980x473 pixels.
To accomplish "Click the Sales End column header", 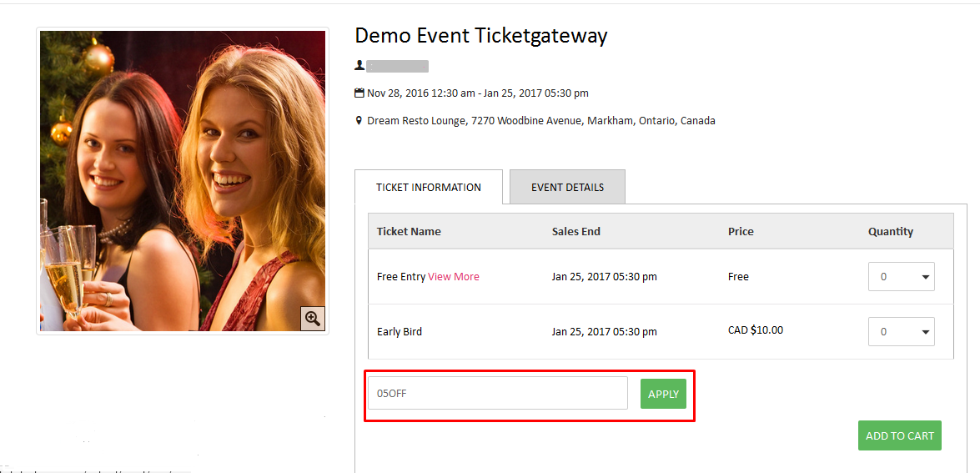I will pyautogui.click(x=575, y=232).
